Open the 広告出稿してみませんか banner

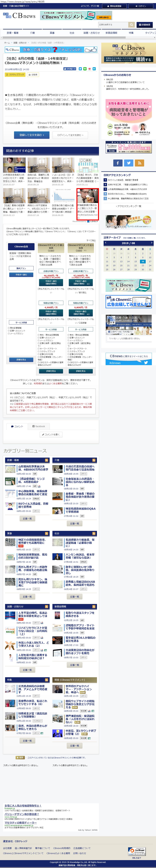128,302
